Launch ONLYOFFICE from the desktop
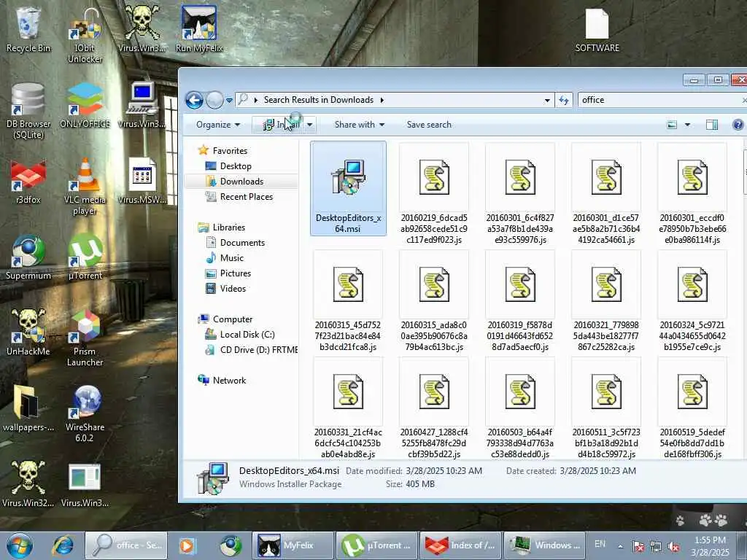This screenshot has width=747, height=560. [85, 106]
